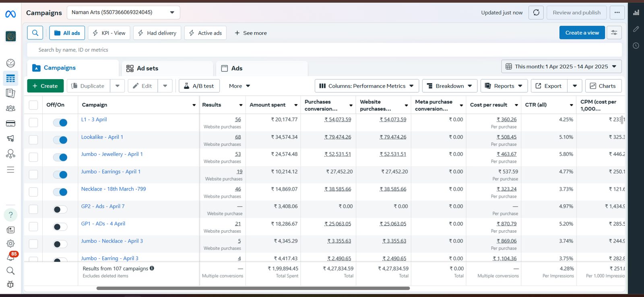Select the Had delivery view
644x297 pixels.
[157, 33]
